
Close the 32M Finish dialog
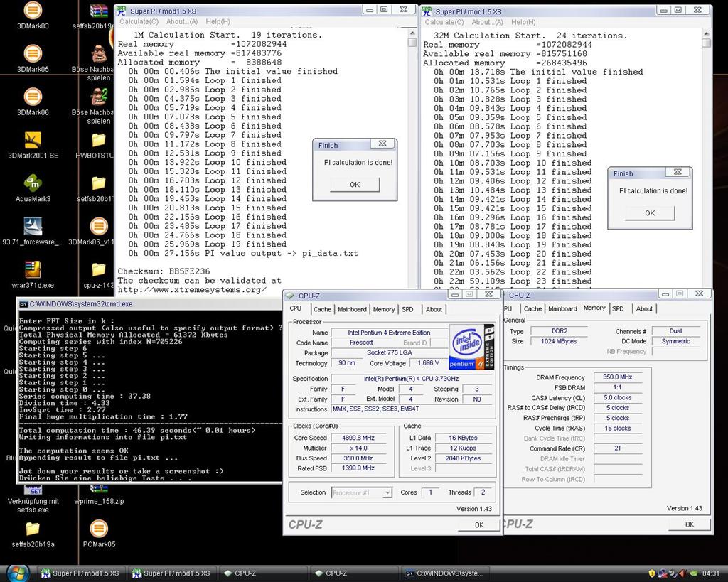pyautogui.click(x=678, y=172)
